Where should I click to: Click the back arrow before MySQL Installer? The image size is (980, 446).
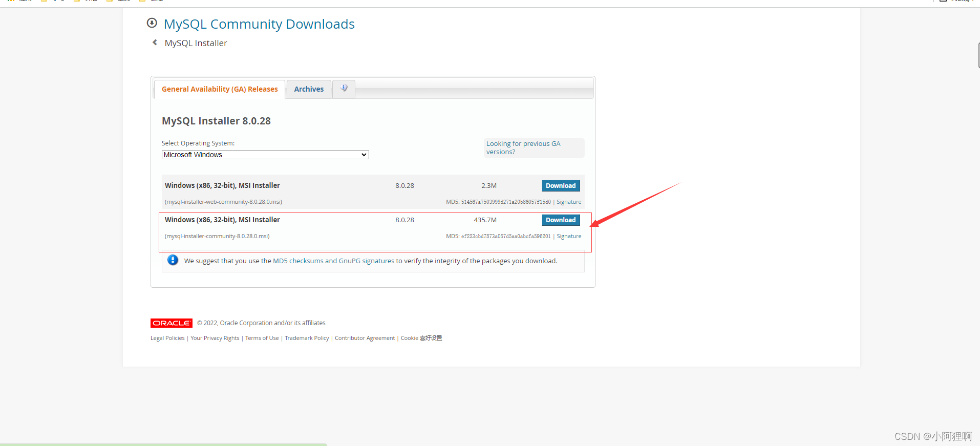coord(155,43)
